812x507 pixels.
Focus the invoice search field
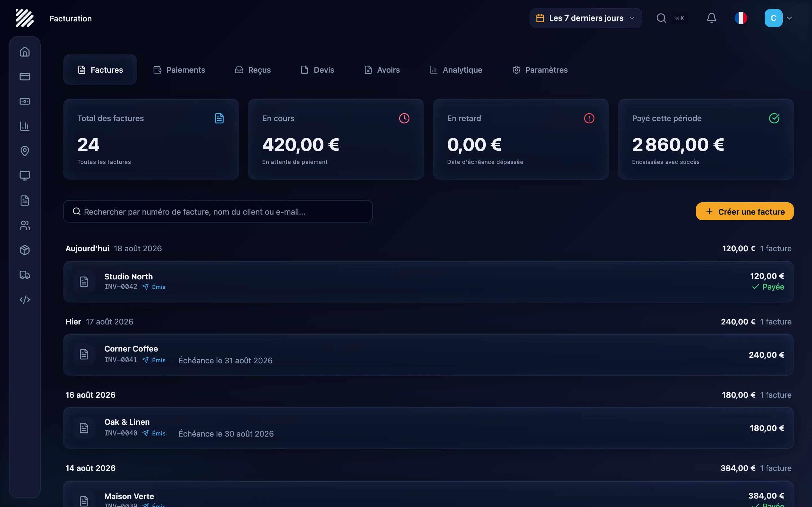click(x=218, y=211)
